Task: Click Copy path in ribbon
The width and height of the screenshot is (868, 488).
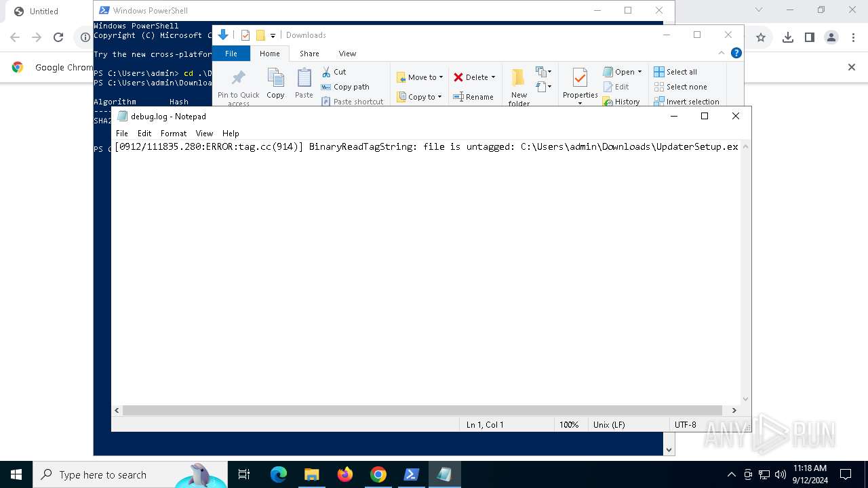Action: tap(345, 87)
